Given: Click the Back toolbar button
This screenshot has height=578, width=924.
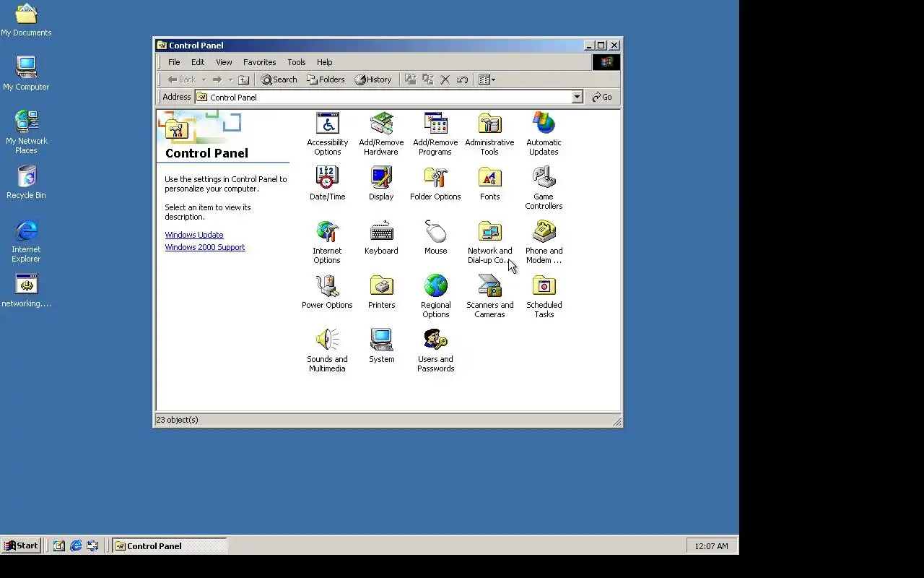Looking at the screenshot, I should tap(181, 79).
